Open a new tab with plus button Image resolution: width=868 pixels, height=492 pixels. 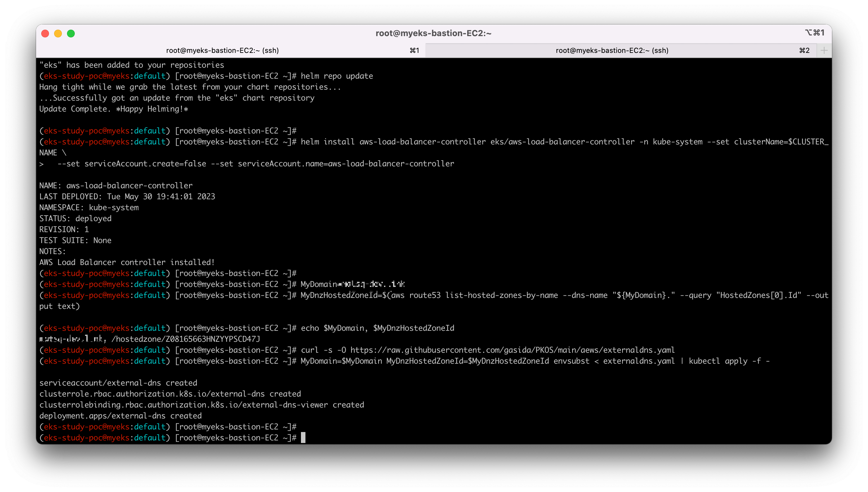point(824,50)
